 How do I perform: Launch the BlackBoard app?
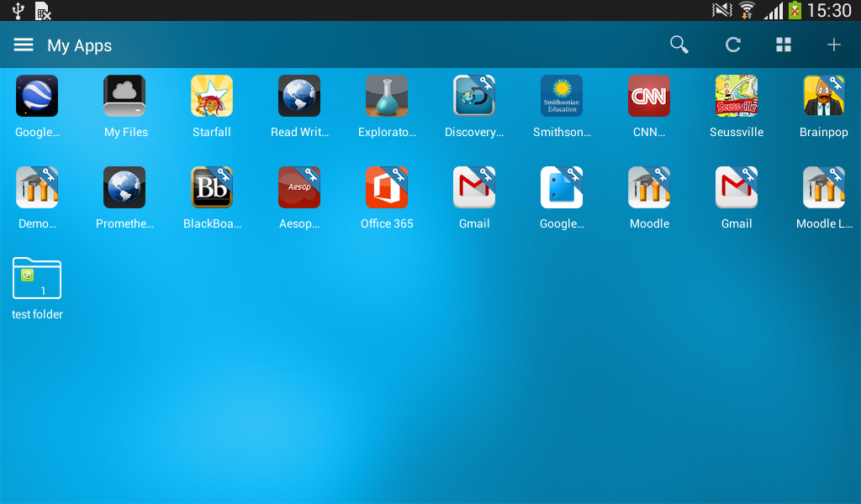[x=212, y=187]
